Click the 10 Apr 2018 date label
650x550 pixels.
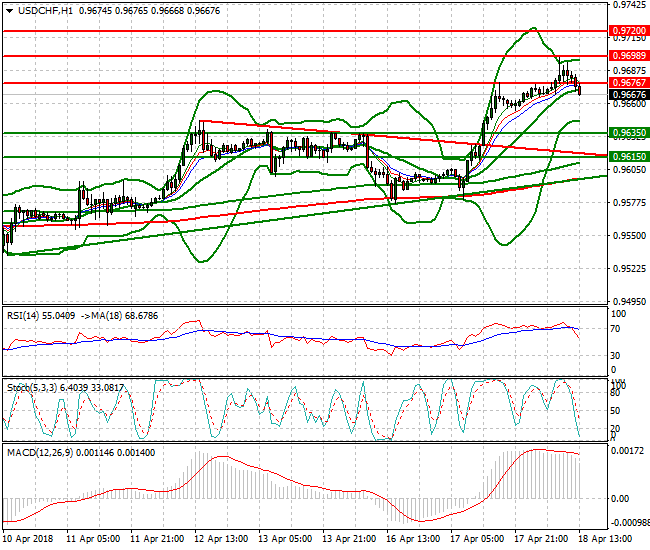28,539
